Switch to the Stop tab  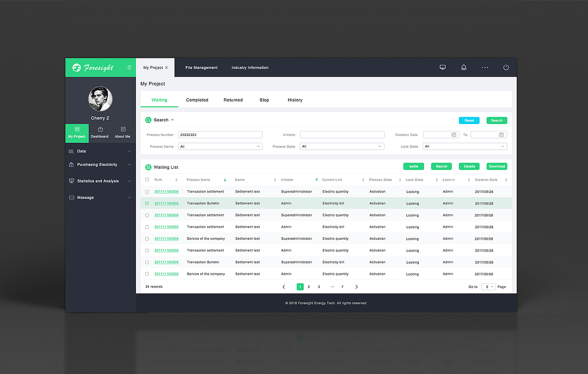pos(264,100)
